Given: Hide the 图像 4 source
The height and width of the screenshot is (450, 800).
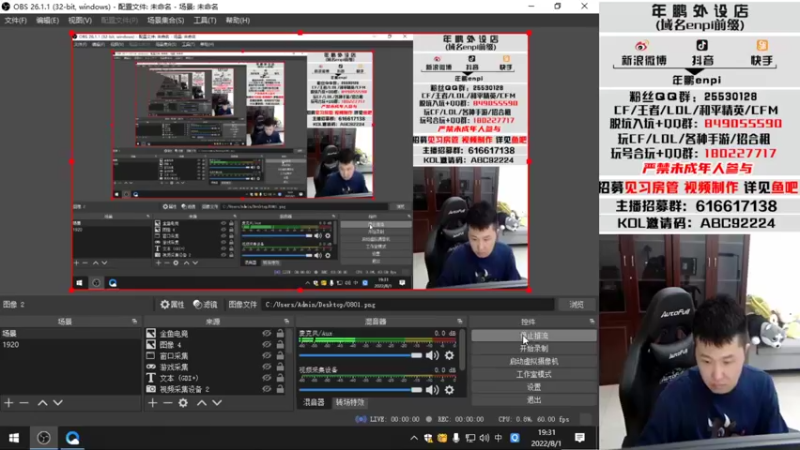Looking at the screenshot, I should click(x=267, y=344).
